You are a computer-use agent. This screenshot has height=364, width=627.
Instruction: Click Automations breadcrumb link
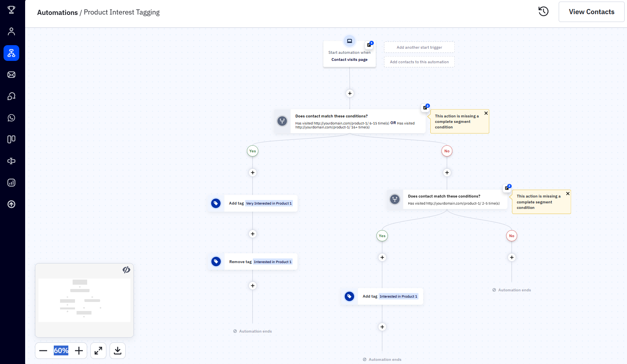(x=57, y=13)
